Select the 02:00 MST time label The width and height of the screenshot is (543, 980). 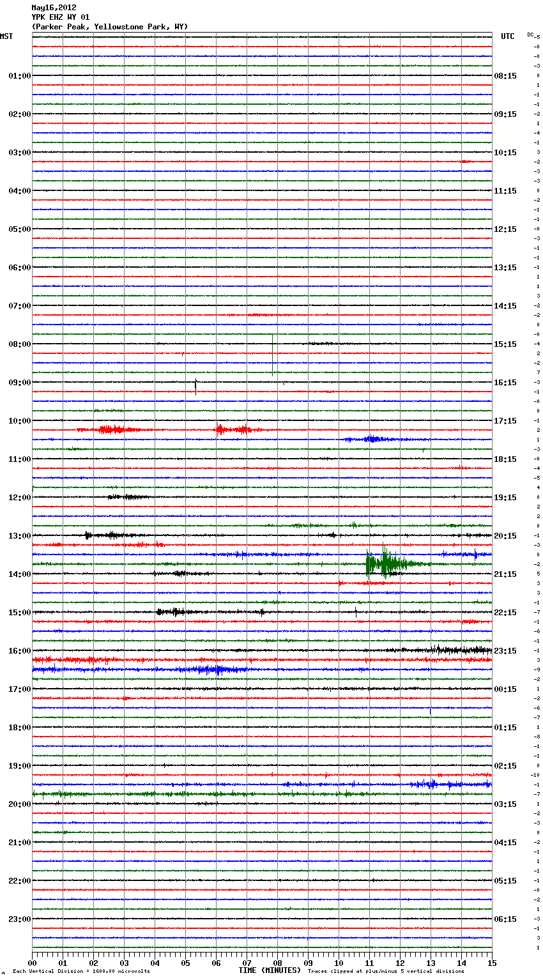pyautogui.click(x=19, y=114)
